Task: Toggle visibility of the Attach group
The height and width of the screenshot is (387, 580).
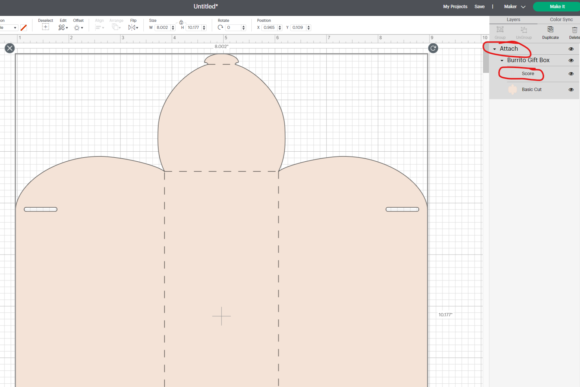Action: [571, 49]
